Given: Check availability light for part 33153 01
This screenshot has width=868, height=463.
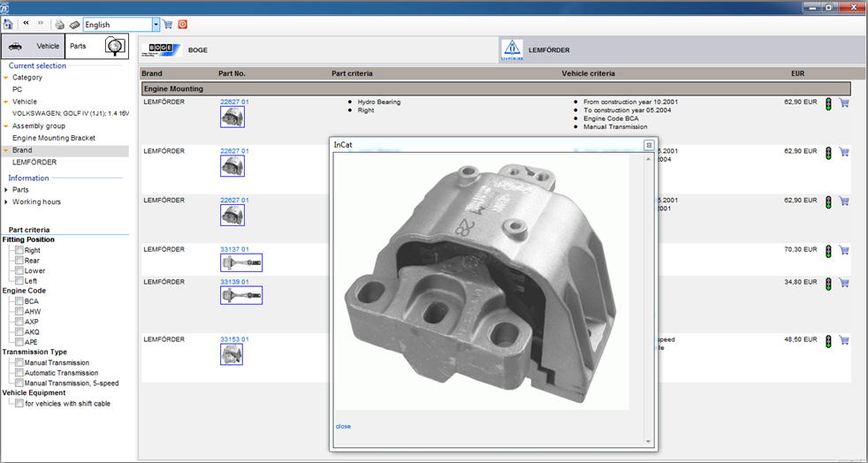Looking at the screenshot, I should tap(828, 341).
